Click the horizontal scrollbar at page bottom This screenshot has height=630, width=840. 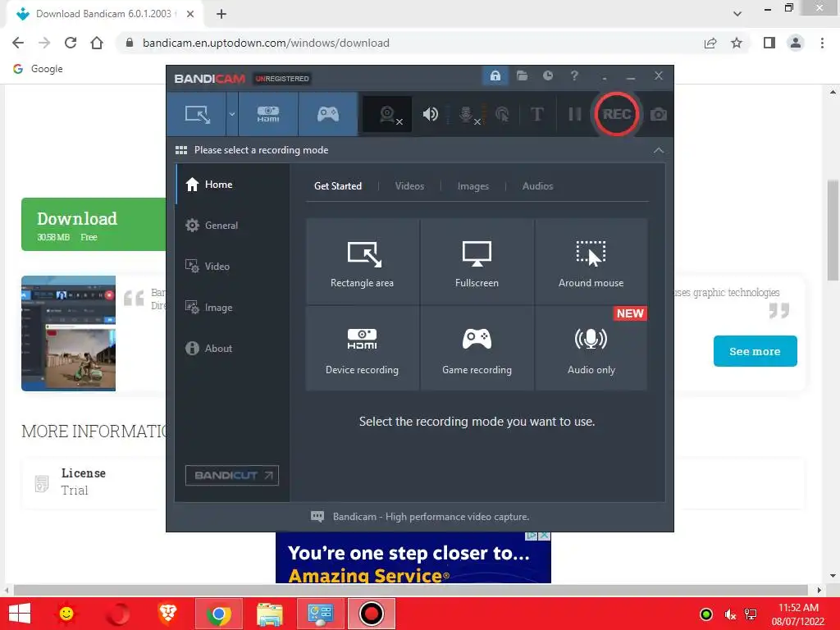[410, 590]
